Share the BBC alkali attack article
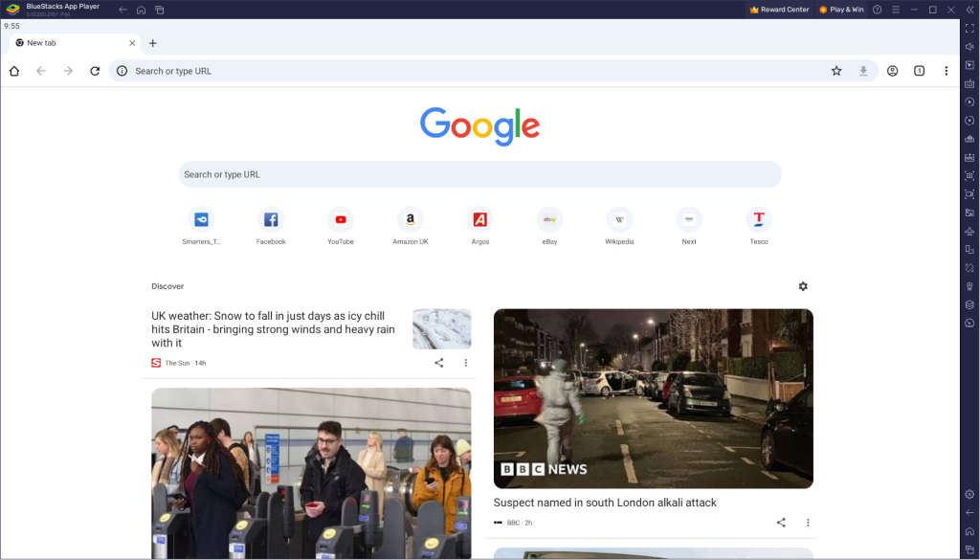 [781, 523]
